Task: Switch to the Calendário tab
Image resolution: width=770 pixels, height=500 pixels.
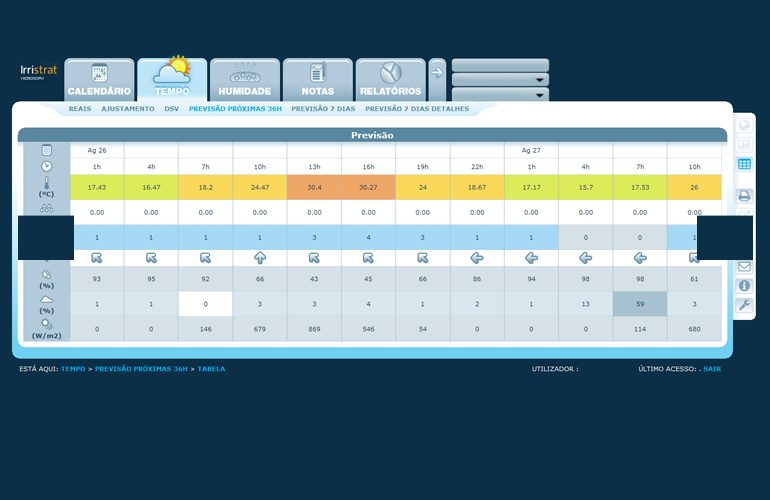Action: (x=99, y=80)
